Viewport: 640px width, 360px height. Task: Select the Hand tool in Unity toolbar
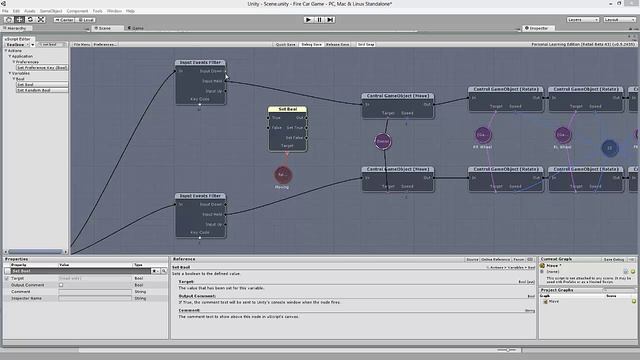click(9, 20)
